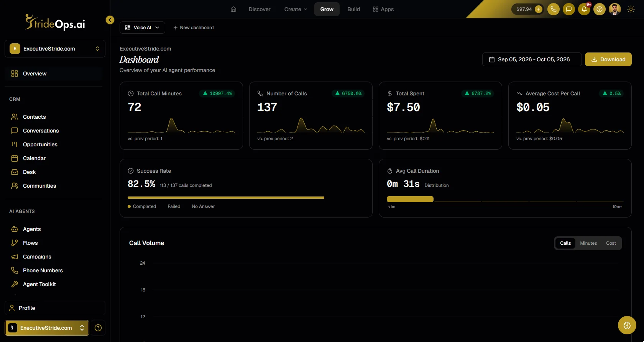Image resolution: width=644 pixels, height=342 pixels.
Task: Download the dashboard report
Action: pos(608,59)
